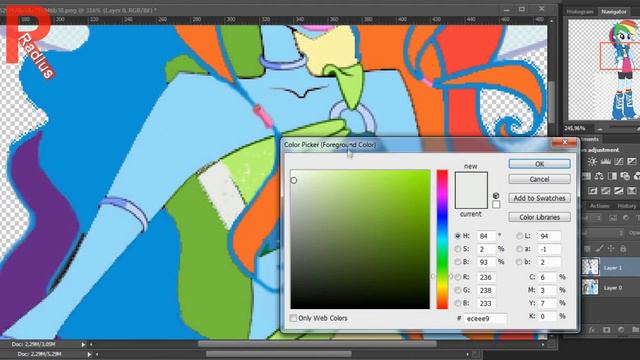
Task: Click Cancel in the Color Picker
Action: click(539, 179)
